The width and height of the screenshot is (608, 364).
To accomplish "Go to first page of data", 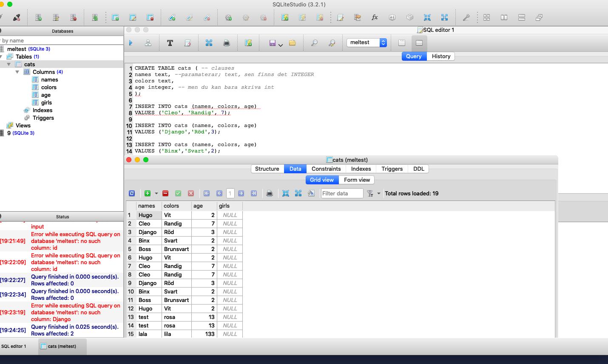I will 207,193.
